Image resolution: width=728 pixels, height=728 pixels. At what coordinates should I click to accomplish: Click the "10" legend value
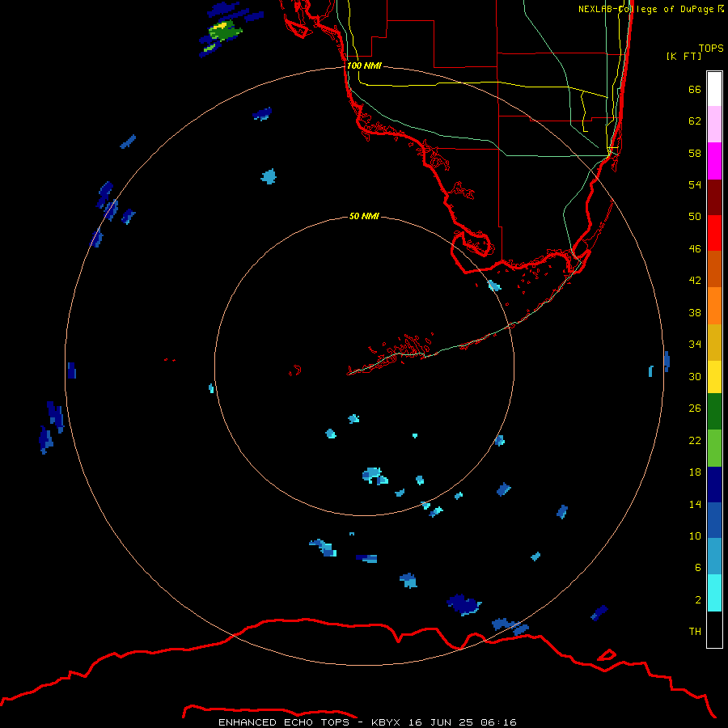pos(695,536)
